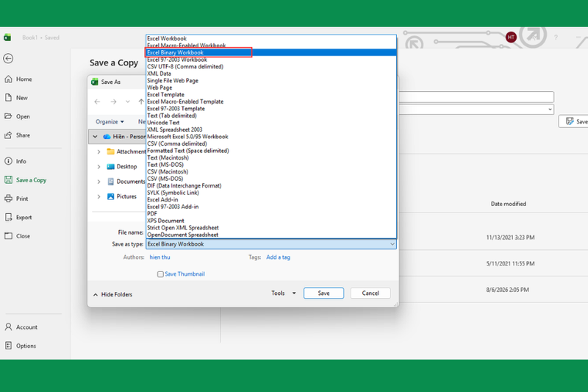Choose OpenDocument Spreadsheet type
The image size is (588, 392).
pyautogui.click(x=271, y=235)
